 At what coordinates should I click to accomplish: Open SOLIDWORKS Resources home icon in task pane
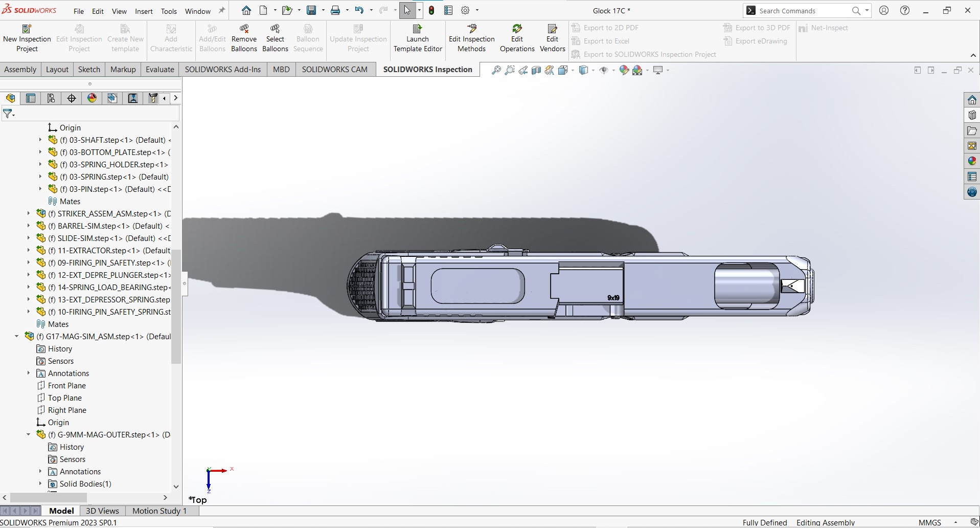click(x=972, y=100)
